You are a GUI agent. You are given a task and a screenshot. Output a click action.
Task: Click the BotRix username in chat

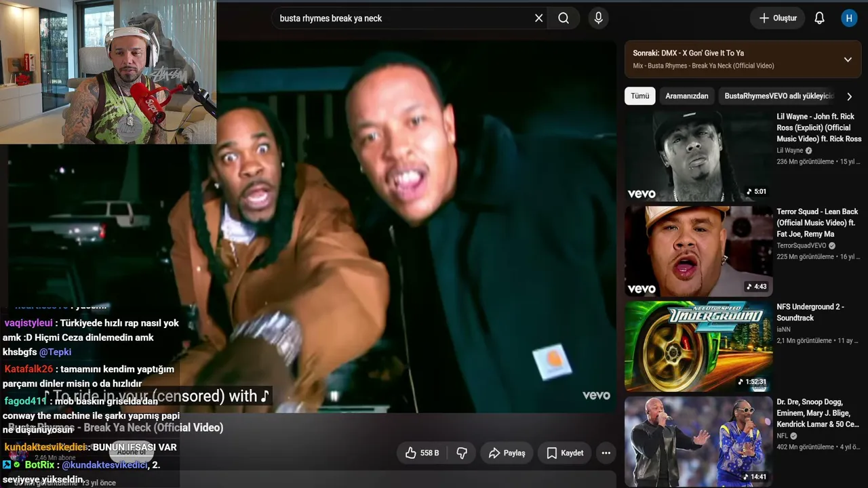(39, 465)
